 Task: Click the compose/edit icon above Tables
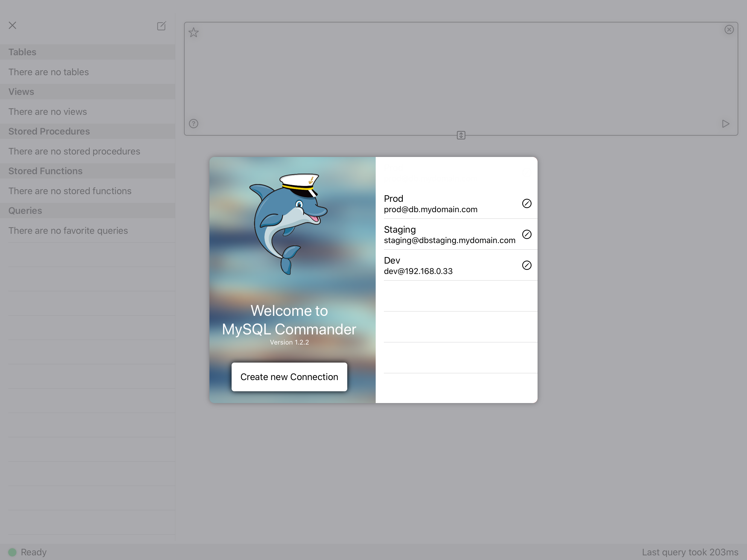coord(161,26)
